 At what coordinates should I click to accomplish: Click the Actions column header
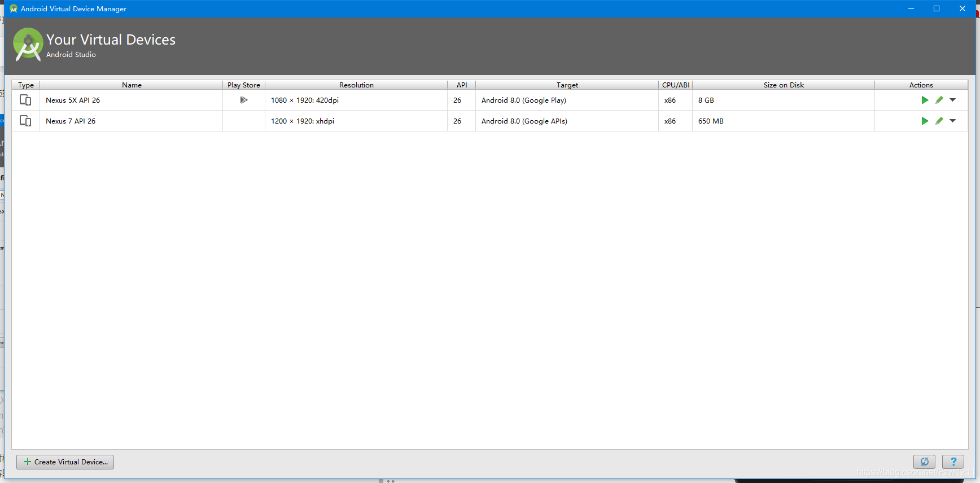pos(921,85)
